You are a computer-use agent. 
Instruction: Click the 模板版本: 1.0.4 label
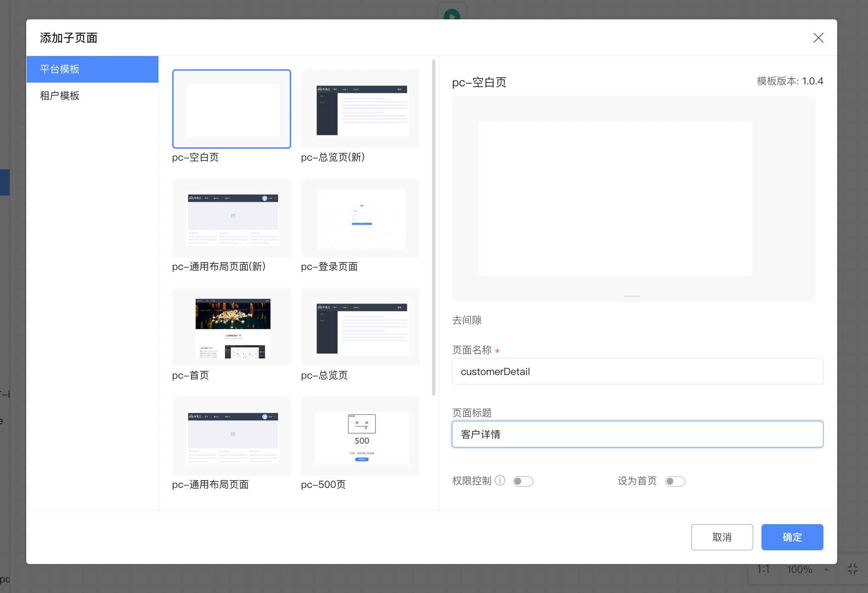pyautogui.click(x=790, y=81)
